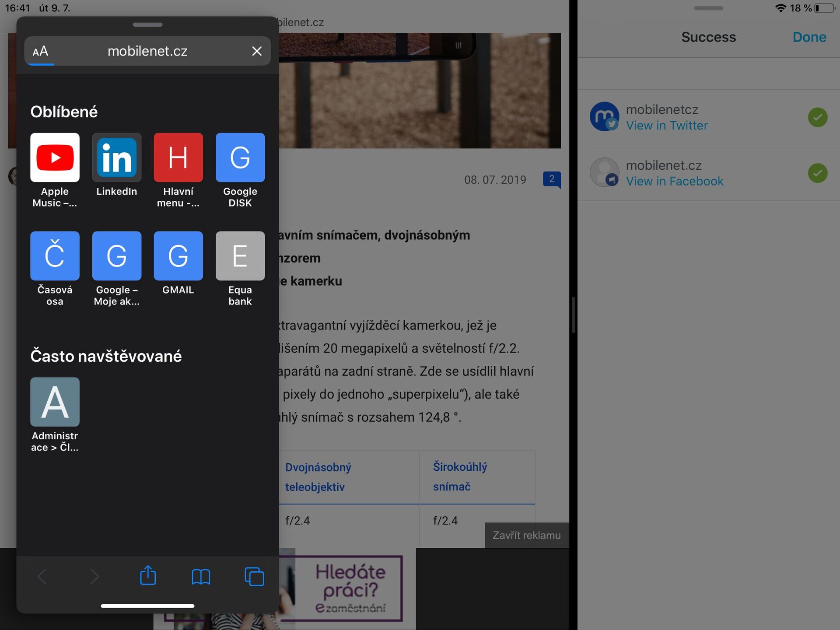Open the Časová osa favorite
This screenshot has width=840, height=630.
pos(54,256)
